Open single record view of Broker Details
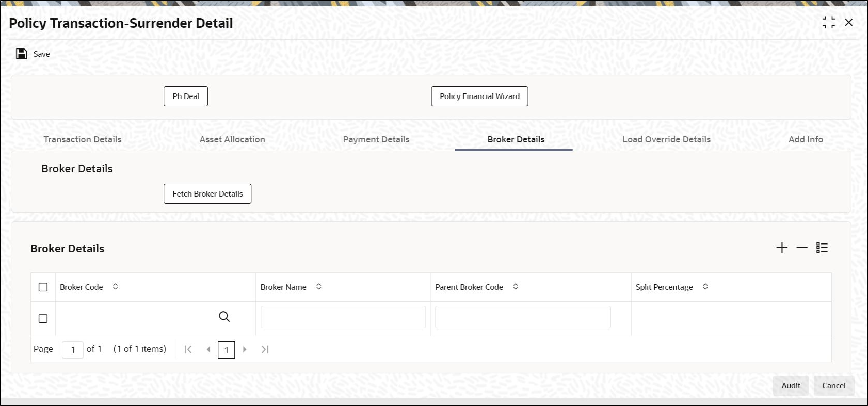 click(x=822, y=248)
